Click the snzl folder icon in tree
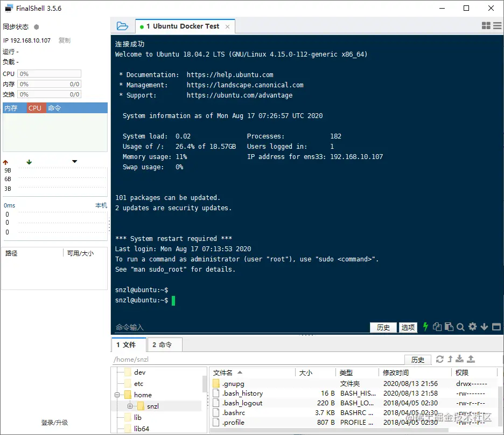 (x=141, y=406)
